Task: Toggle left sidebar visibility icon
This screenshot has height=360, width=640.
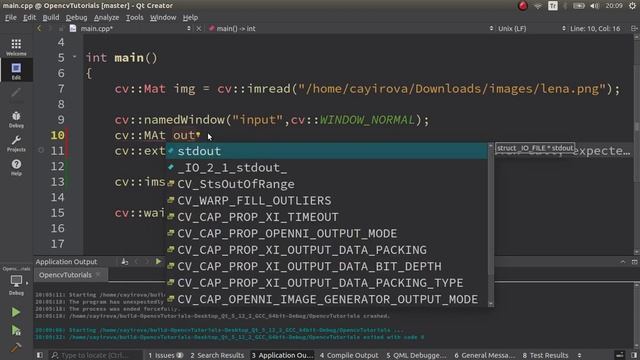Action: pos(40,355)
